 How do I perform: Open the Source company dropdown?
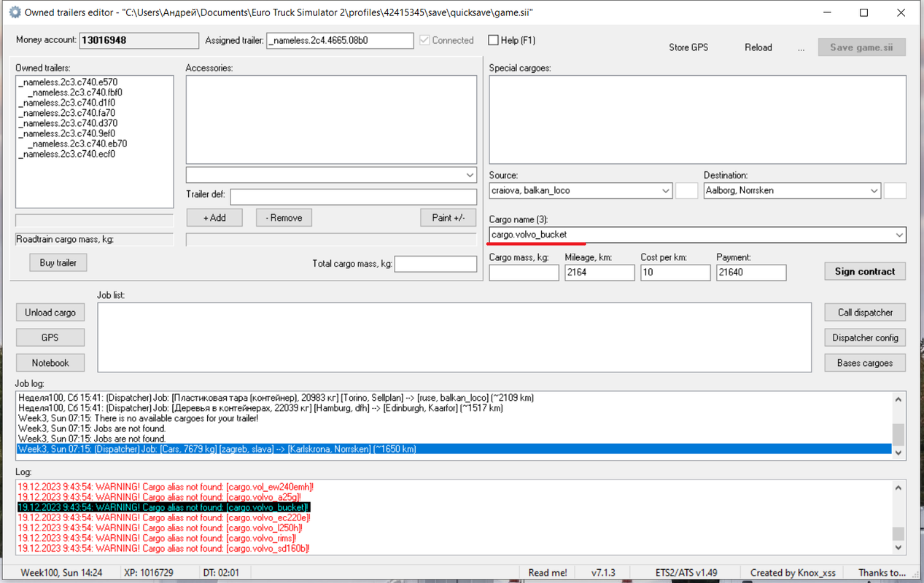pyautogui.click(x=665, y=191)
